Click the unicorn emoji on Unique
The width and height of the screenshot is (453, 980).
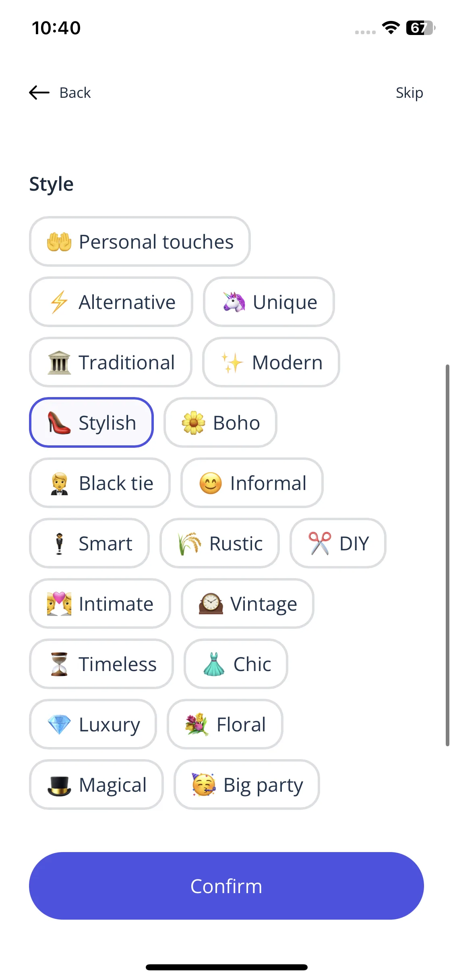click(x=234, y=302)
